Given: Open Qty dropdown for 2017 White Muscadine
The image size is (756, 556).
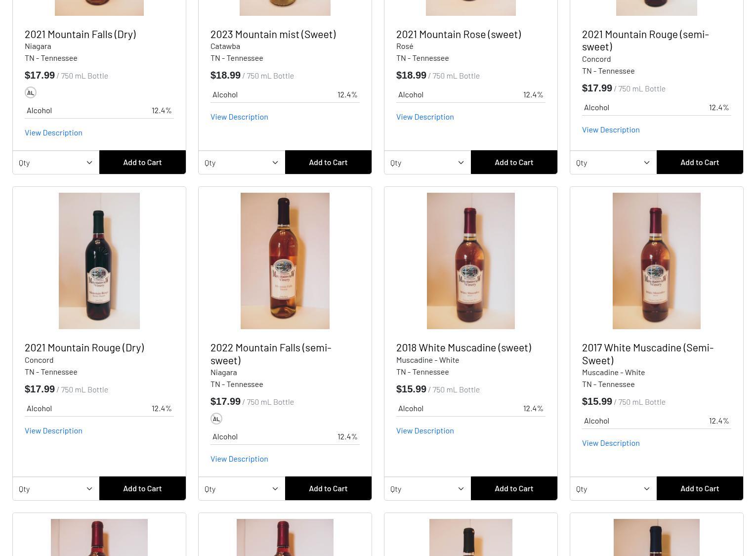Looking at the screenshot, I should 613,489.
